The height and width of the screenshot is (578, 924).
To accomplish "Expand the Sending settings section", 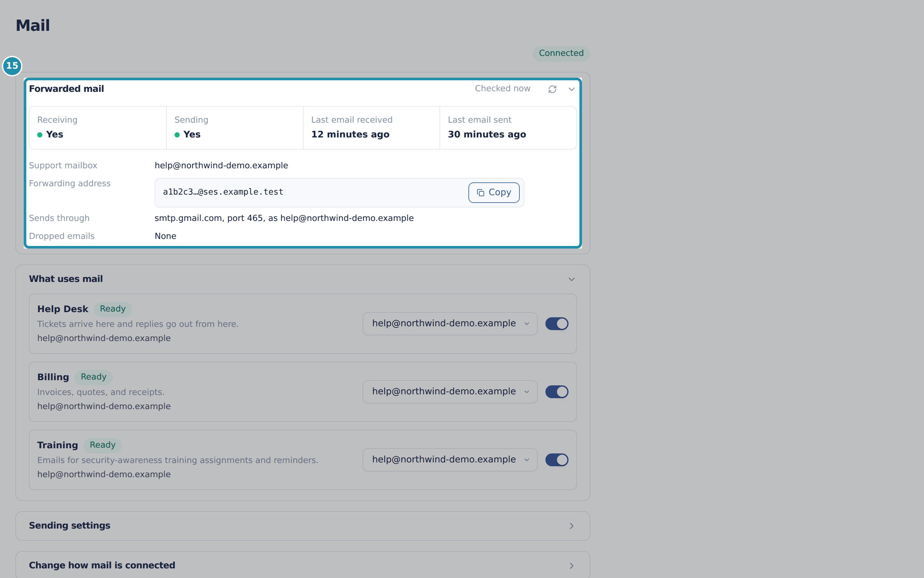I will click(303, 526).
